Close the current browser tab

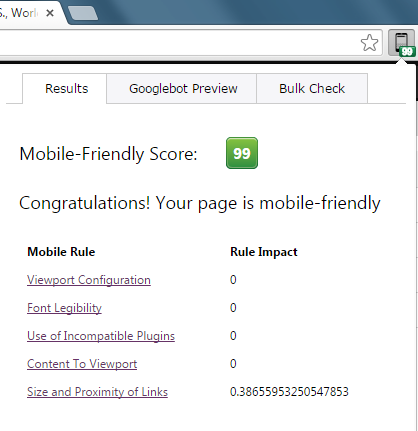tap(50, 13)
